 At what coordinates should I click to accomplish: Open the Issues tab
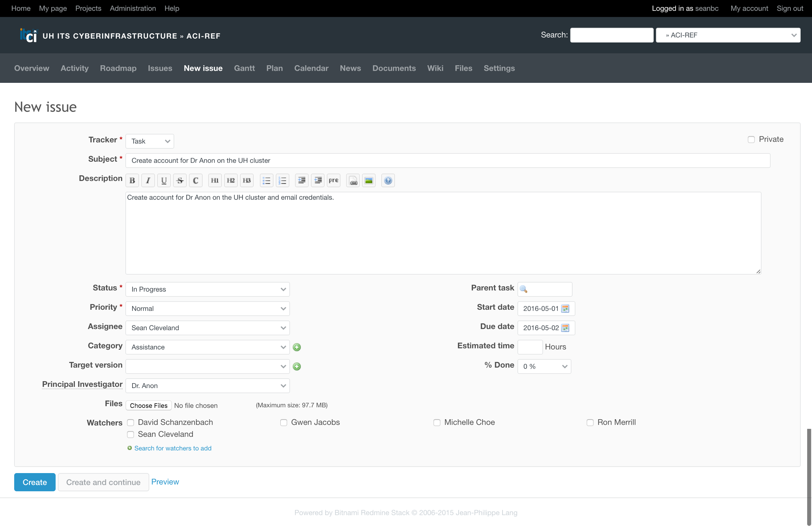[160, 68]
